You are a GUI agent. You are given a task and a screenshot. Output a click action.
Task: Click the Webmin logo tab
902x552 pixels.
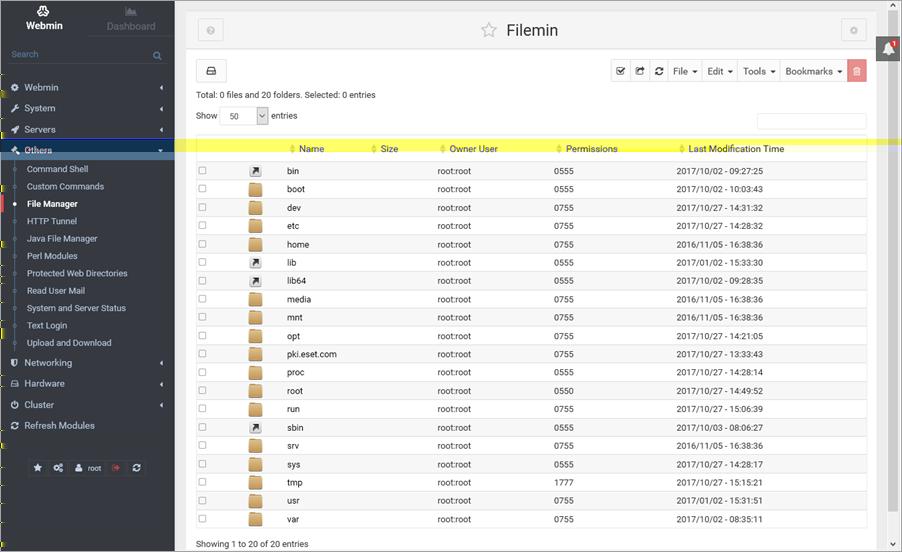pyautogui.click(x=44, y=19)
